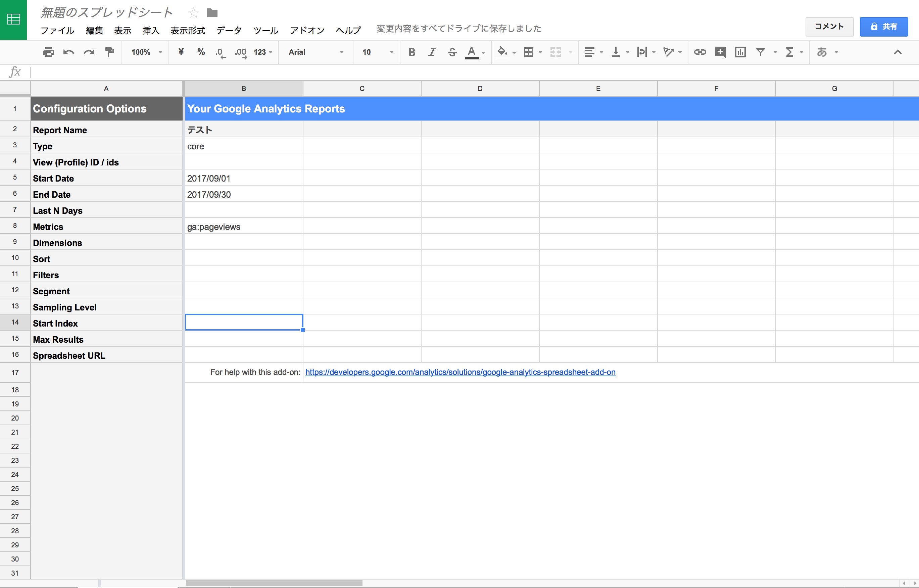This screenshot has width=919, height=588.
Task: Click the blue 共有 share button
Action: pos(883,27)
